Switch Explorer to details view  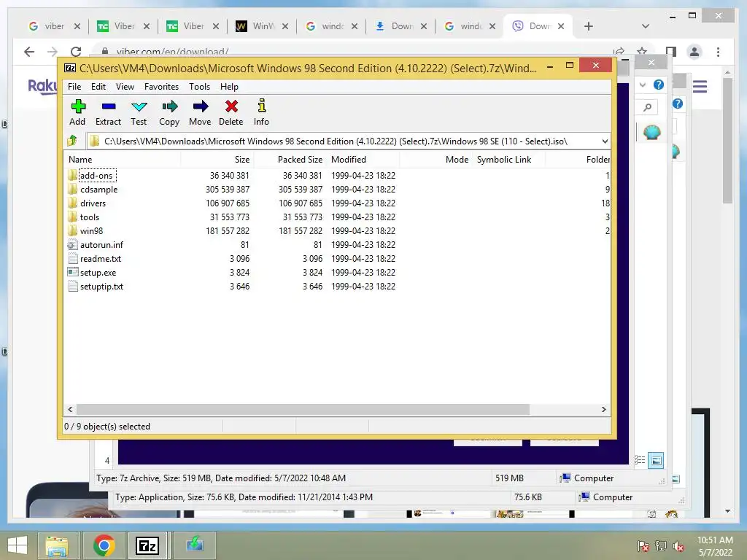[x=639, y=461]
